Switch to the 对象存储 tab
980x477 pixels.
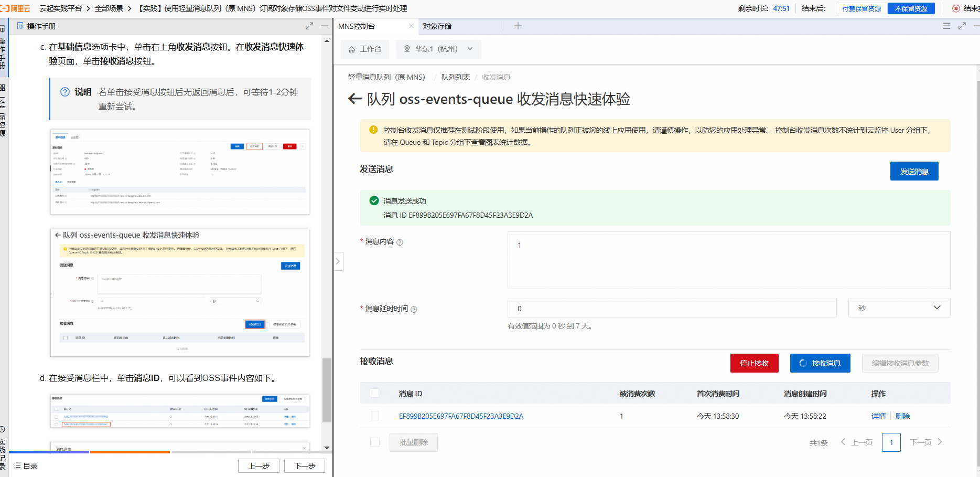437,26
